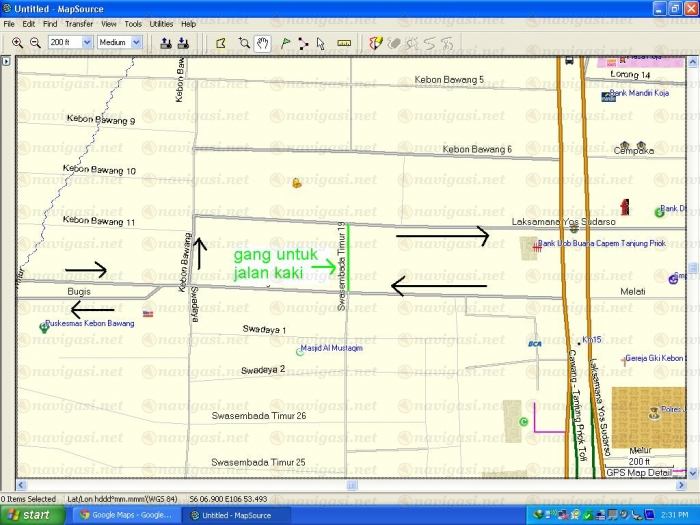
Task: Select the Measure distance ruler tool
Action: tap(344, 43)
